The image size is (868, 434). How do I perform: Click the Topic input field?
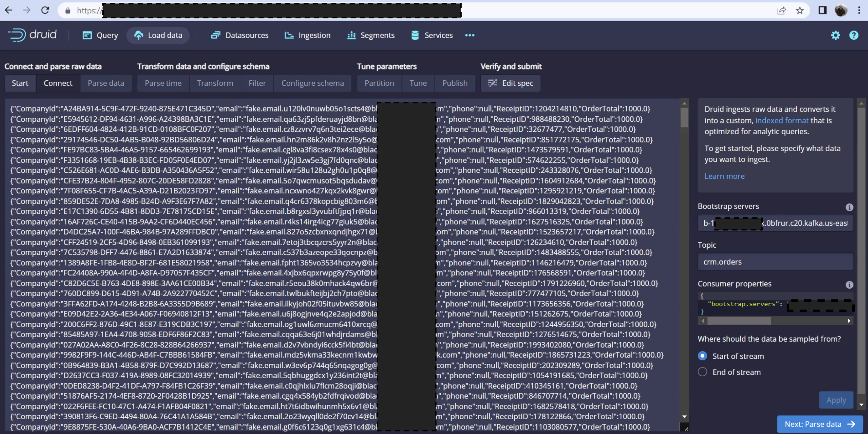[x=775, y=262]
